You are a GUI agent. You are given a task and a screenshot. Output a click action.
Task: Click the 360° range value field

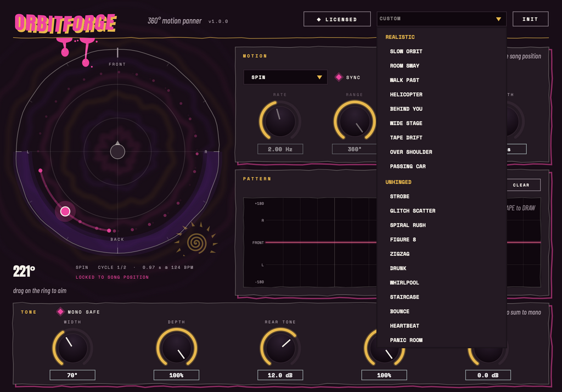[x=355, y=149]
